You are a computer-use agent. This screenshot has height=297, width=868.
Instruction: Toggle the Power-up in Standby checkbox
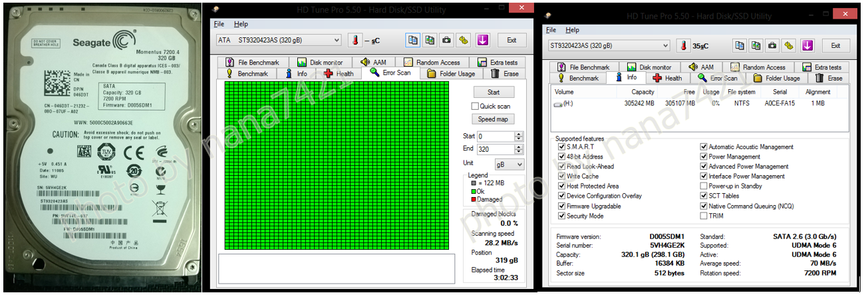[x=704, y=186]
